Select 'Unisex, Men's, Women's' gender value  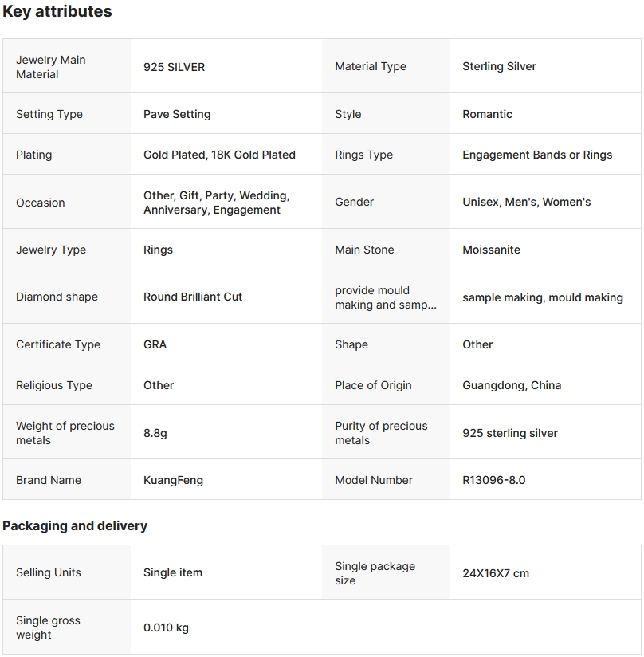[526, 203]
